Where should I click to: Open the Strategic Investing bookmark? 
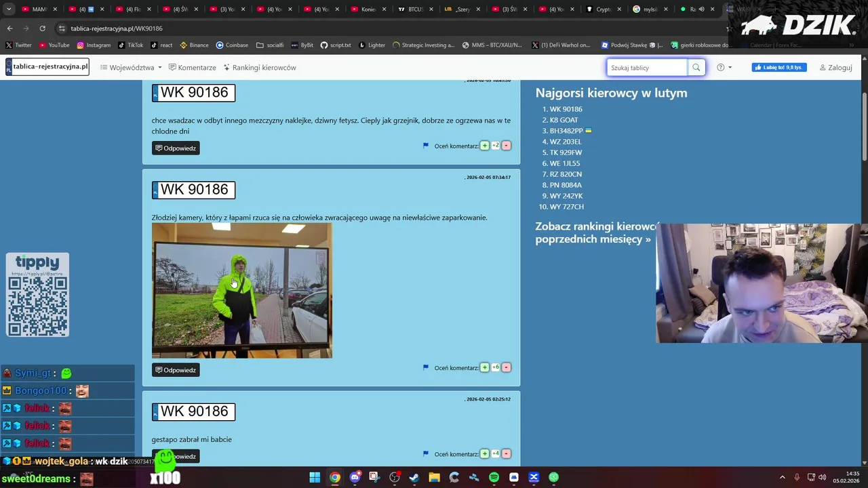(423, 45)
